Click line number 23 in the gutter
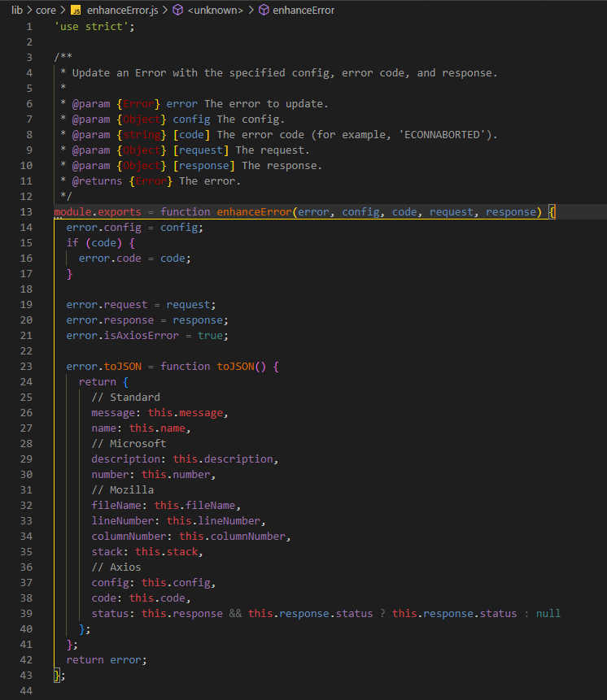 coord(27,367)
